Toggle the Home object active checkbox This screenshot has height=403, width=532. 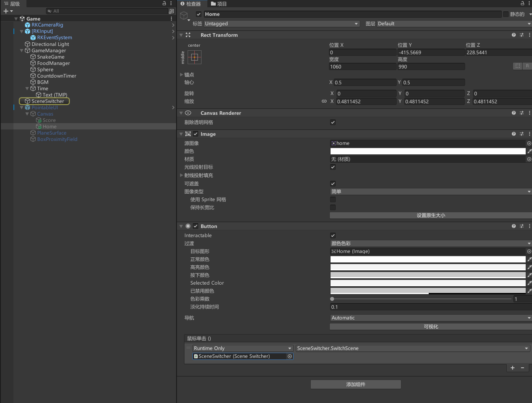199,14
